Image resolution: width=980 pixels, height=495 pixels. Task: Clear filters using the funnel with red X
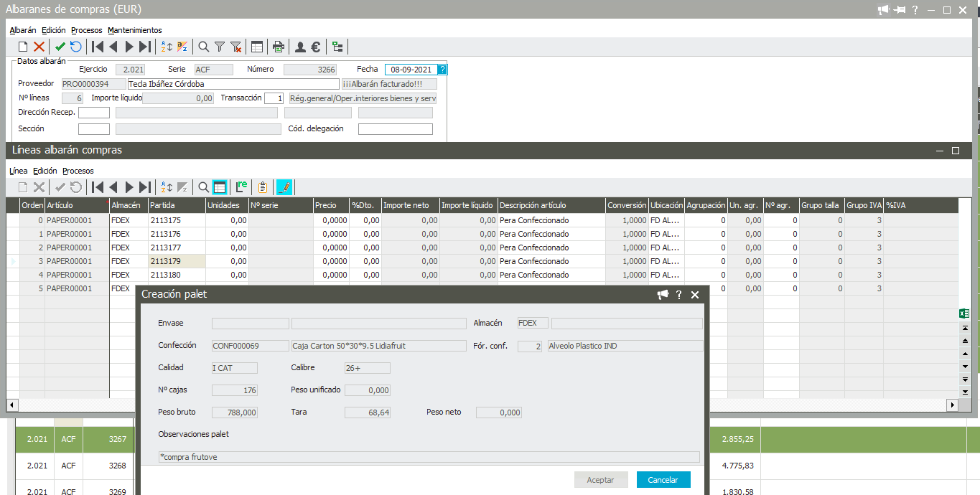click(x=236, y=47)
